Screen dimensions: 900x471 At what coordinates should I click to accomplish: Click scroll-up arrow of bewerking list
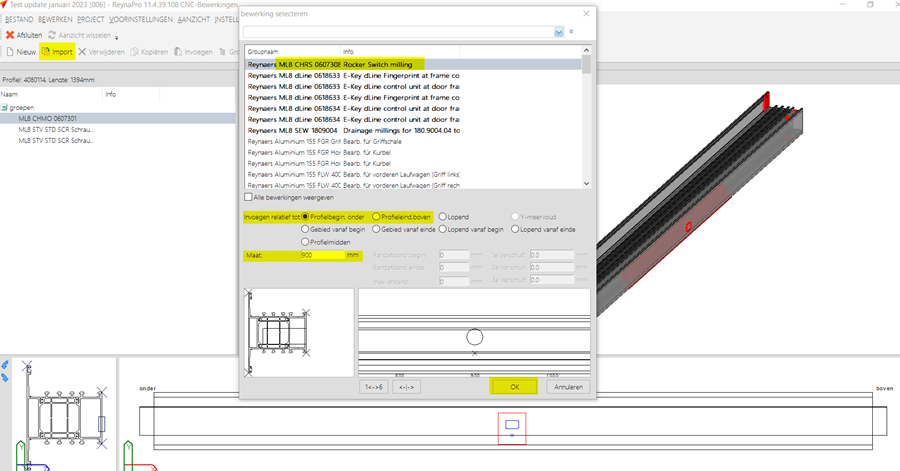tap(586, 50)
